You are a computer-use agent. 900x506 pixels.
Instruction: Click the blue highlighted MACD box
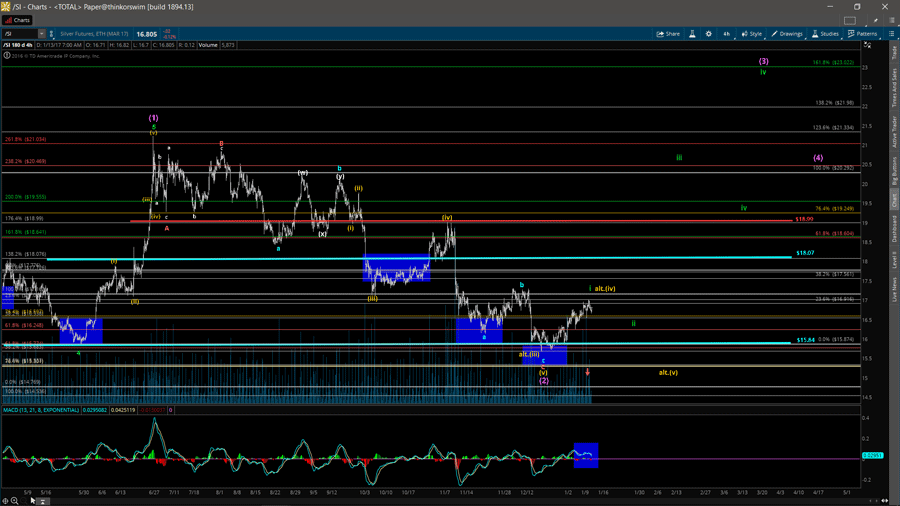(x=585, y=455)
